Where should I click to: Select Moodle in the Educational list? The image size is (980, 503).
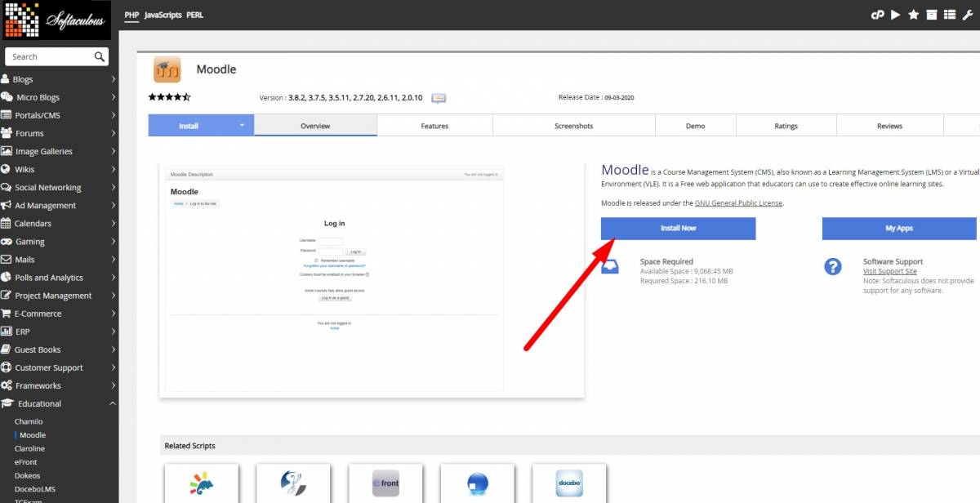pos(33,435)
